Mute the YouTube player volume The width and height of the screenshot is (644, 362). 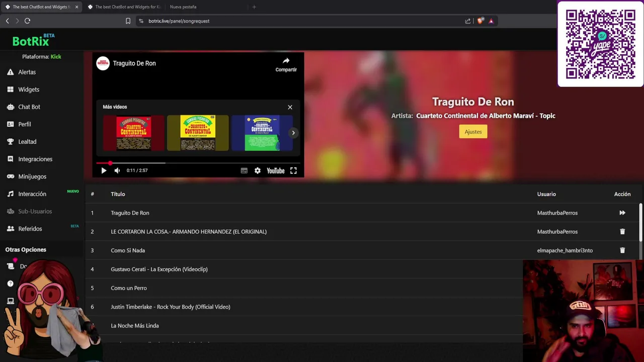click(x=117, y=170)
